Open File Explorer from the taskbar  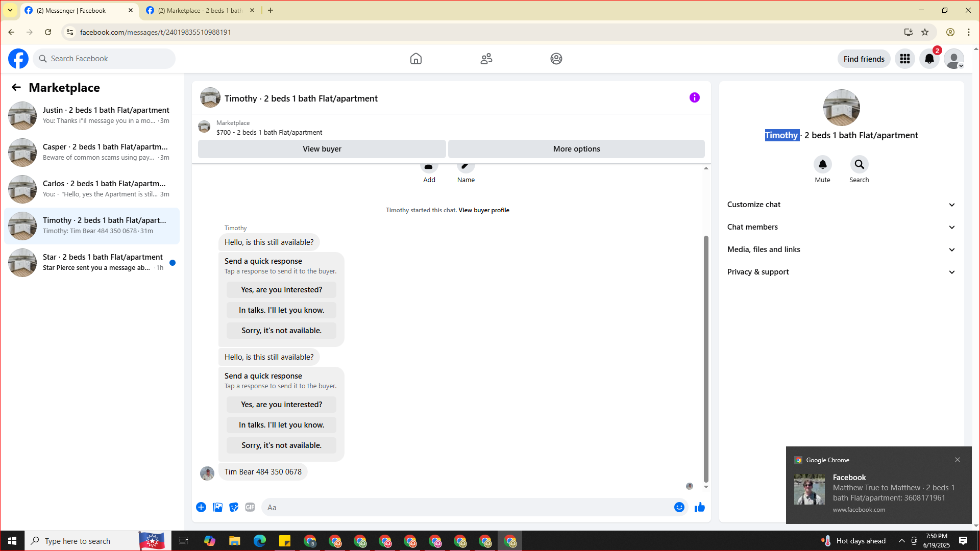pyautogui.click(x=234, y=541)
